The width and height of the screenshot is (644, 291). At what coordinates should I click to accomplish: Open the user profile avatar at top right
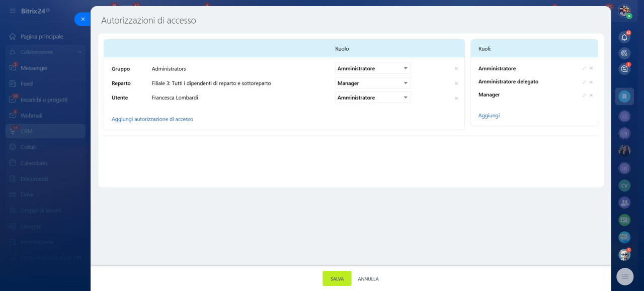tap(624, 11)
